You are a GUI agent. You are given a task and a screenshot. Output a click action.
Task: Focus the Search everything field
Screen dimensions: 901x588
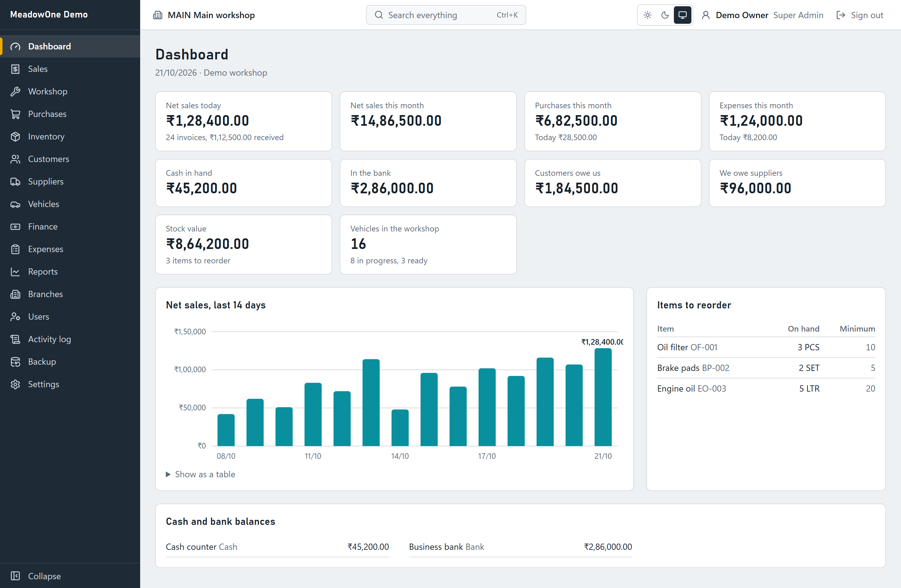pos(445,15)
